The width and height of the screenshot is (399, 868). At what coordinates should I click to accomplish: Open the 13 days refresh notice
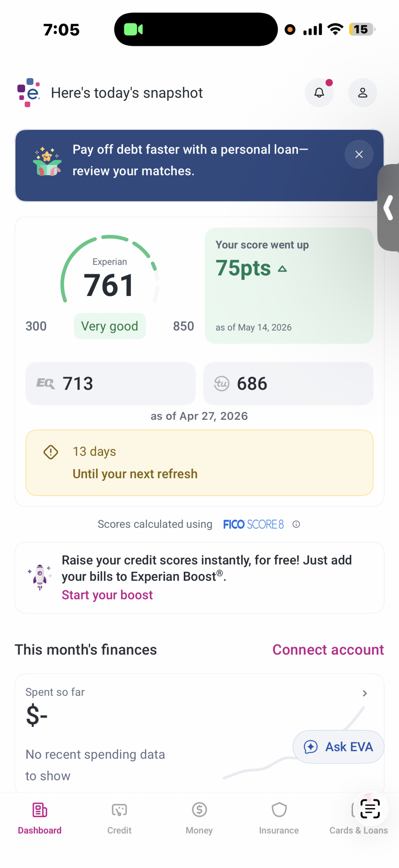pos(199,462)
